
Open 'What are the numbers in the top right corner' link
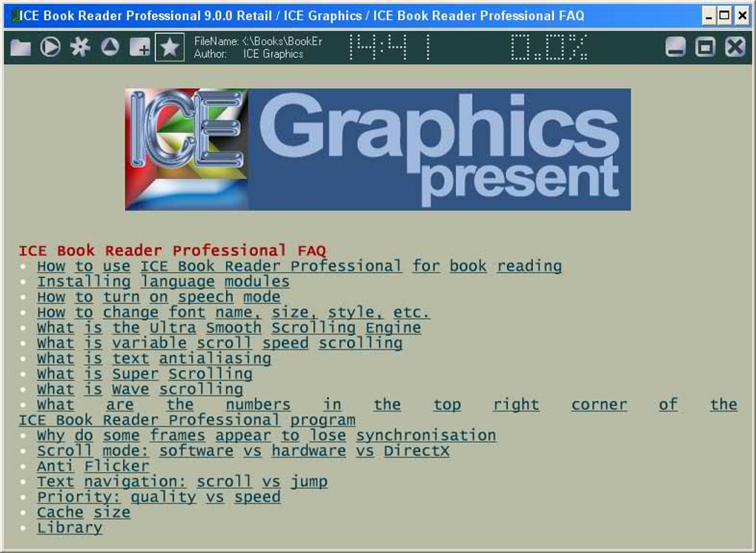tap(378, 412)
